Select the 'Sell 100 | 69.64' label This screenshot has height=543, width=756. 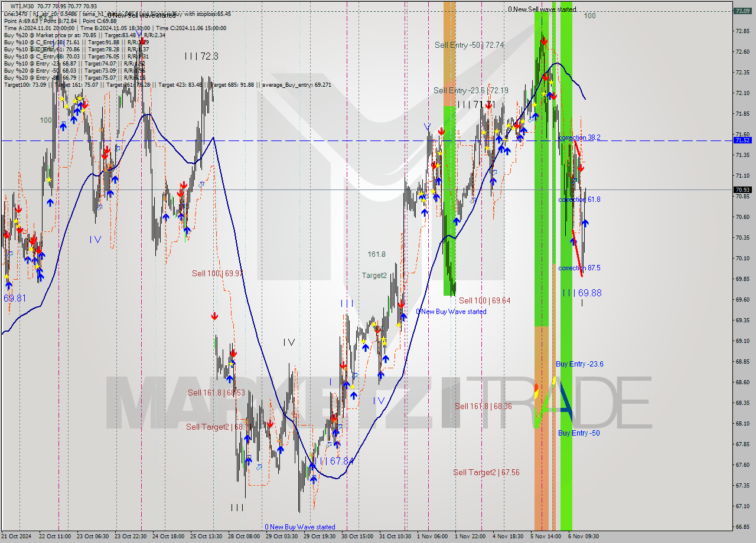(x=484, y=301)
